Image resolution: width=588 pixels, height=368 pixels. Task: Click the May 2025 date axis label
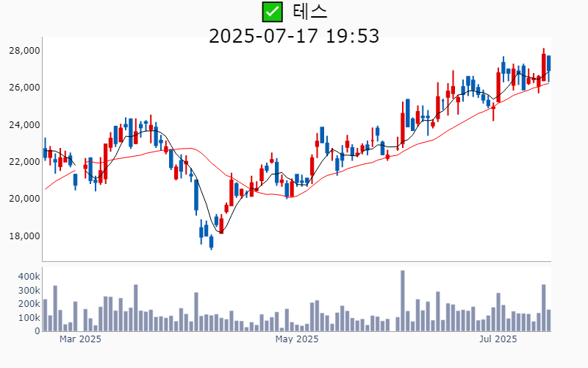(x=297, y=339)
